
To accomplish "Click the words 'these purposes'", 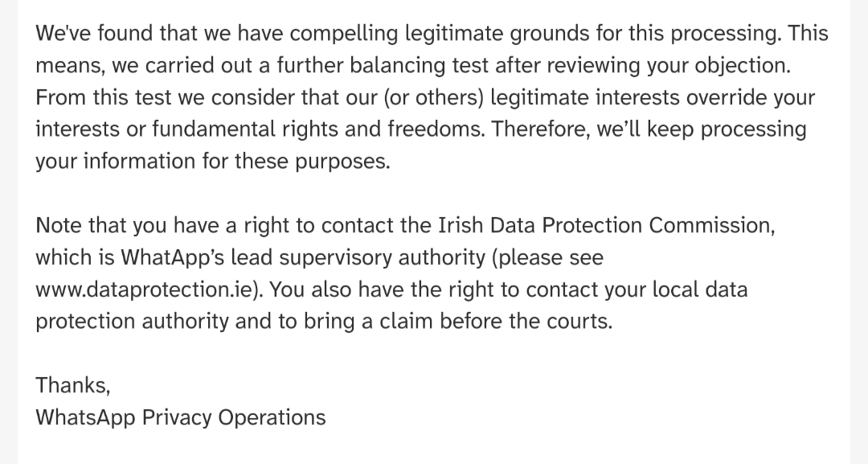I will point(310,162).
